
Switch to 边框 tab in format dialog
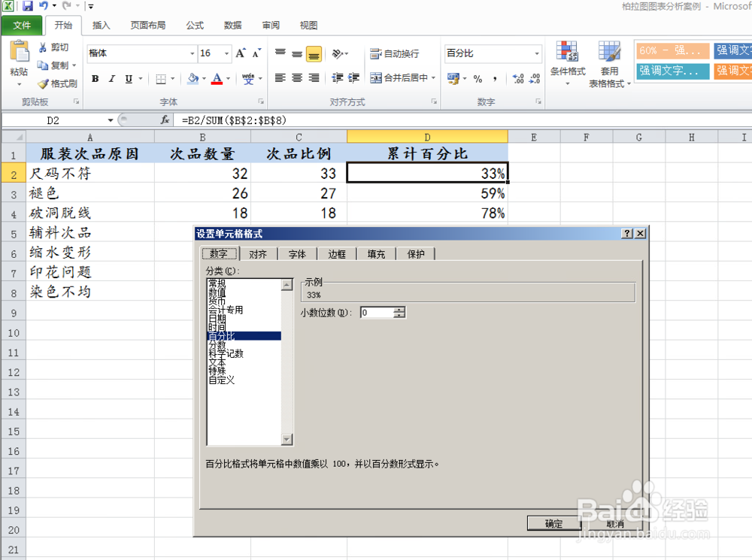(337, 254)
